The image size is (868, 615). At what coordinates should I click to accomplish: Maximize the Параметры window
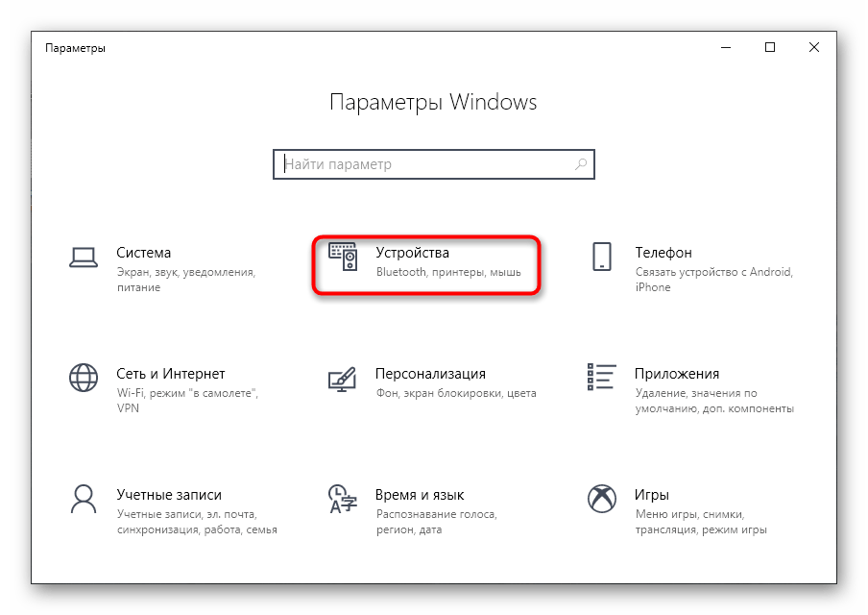tap(770, 48)
